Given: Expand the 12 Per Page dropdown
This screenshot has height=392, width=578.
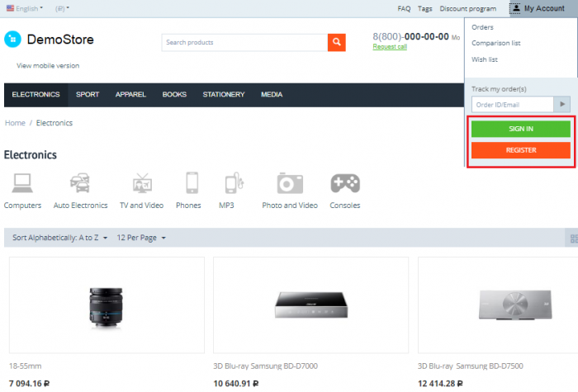Looking at the screenshot, I should [141, 238].
